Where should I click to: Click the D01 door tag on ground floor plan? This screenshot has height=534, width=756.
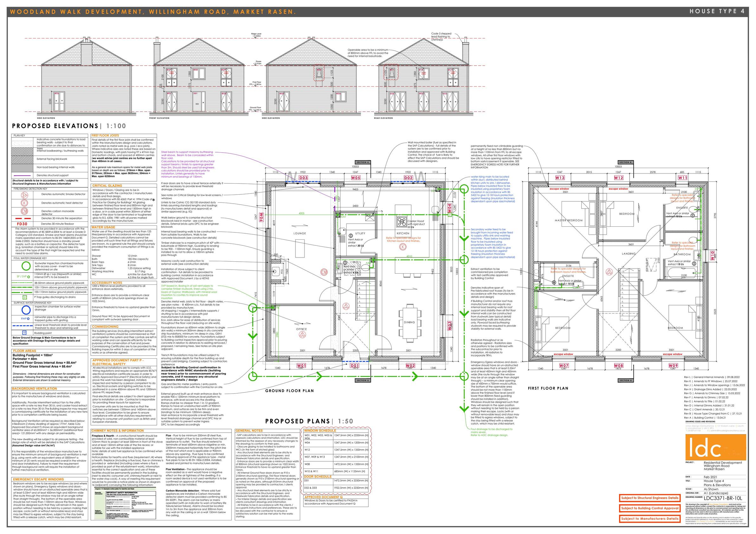click(354, 365)
